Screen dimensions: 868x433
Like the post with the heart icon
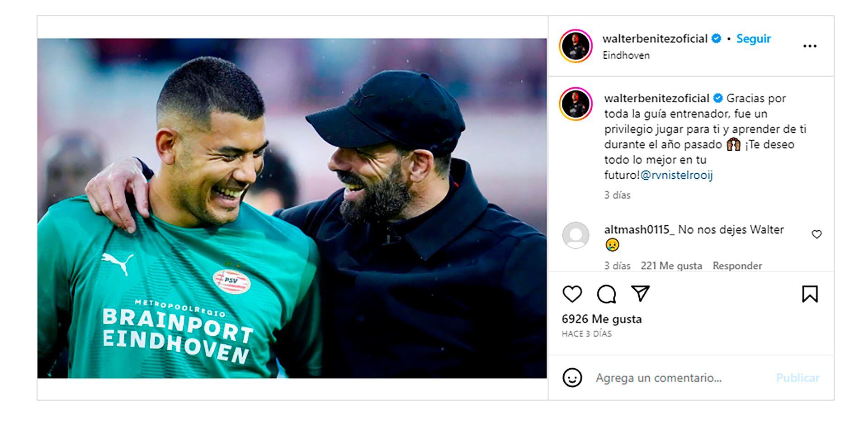pos(572,294)
